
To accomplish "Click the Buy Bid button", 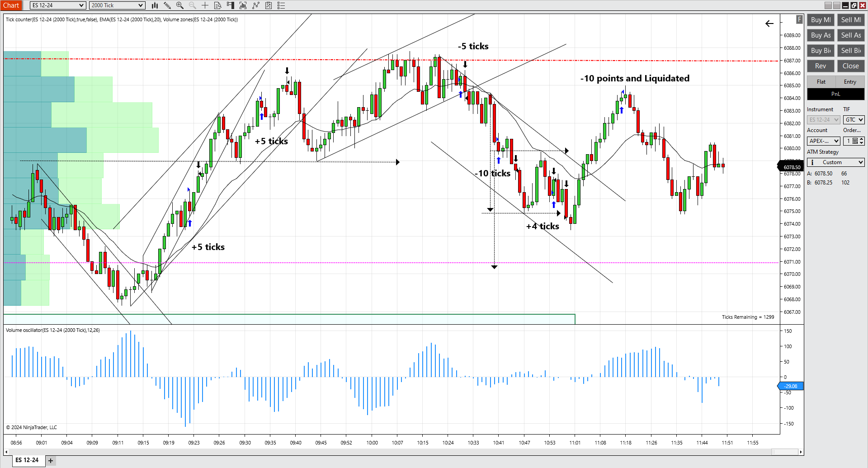I will tap(821, 51).
